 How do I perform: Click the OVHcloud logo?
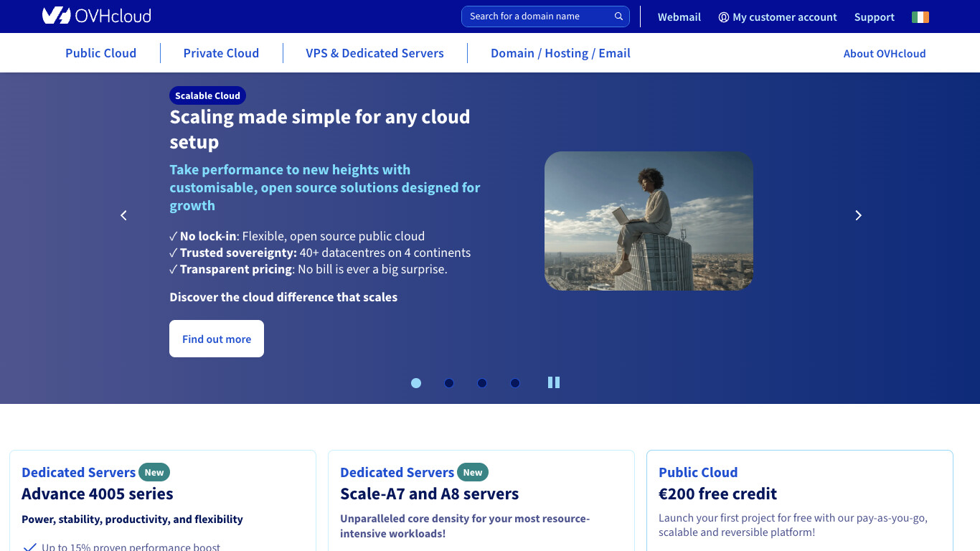97,16
